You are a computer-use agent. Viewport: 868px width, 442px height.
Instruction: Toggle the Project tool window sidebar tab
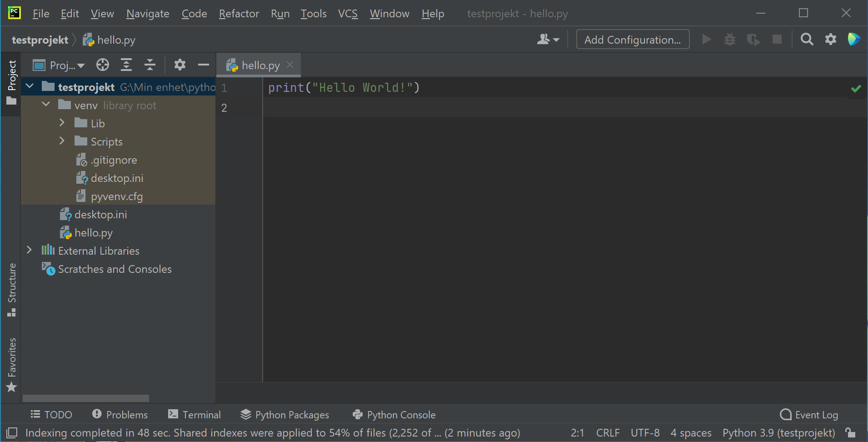point(11,82)
